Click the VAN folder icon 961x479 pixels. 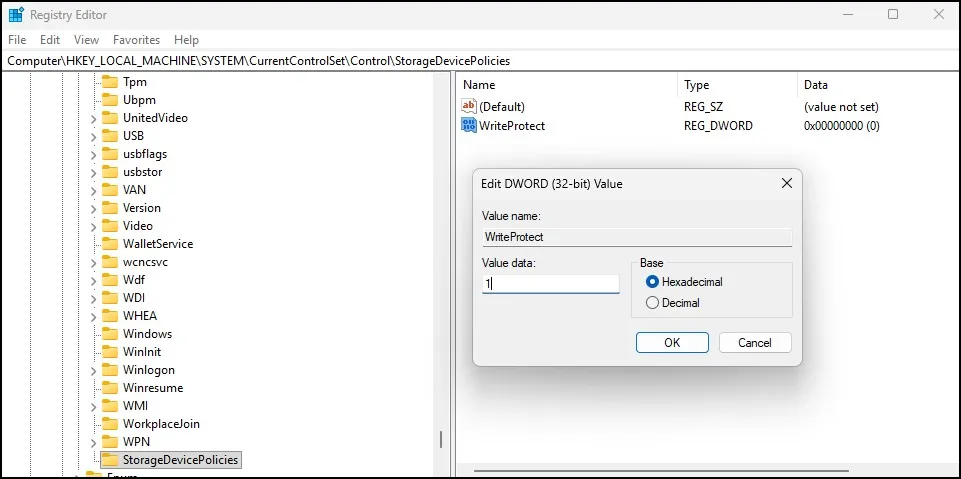tap(110, 189)
